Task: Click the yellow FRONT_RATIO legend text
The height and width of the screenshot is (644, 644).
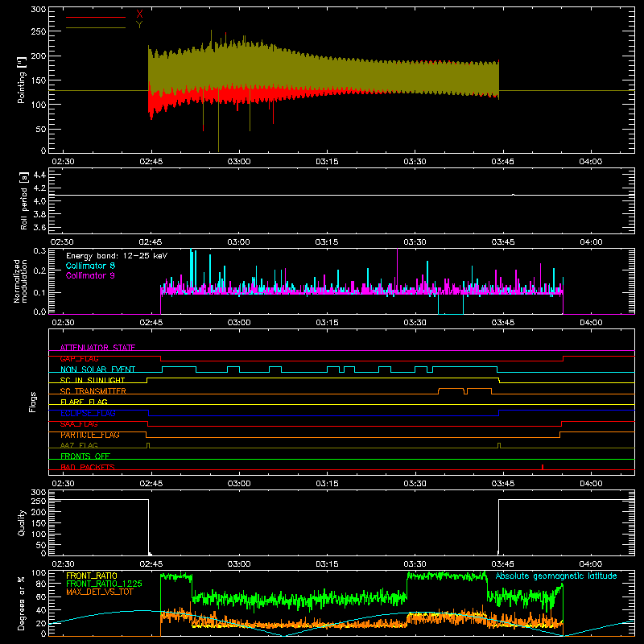Action: coord(92,576)
